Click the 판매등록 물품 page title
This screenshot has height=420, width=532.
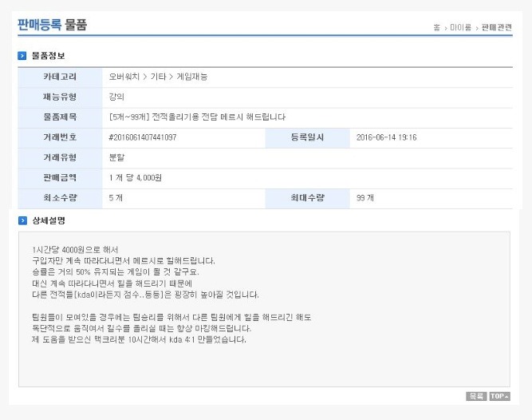pyautogui.click(x=53, y=25)
